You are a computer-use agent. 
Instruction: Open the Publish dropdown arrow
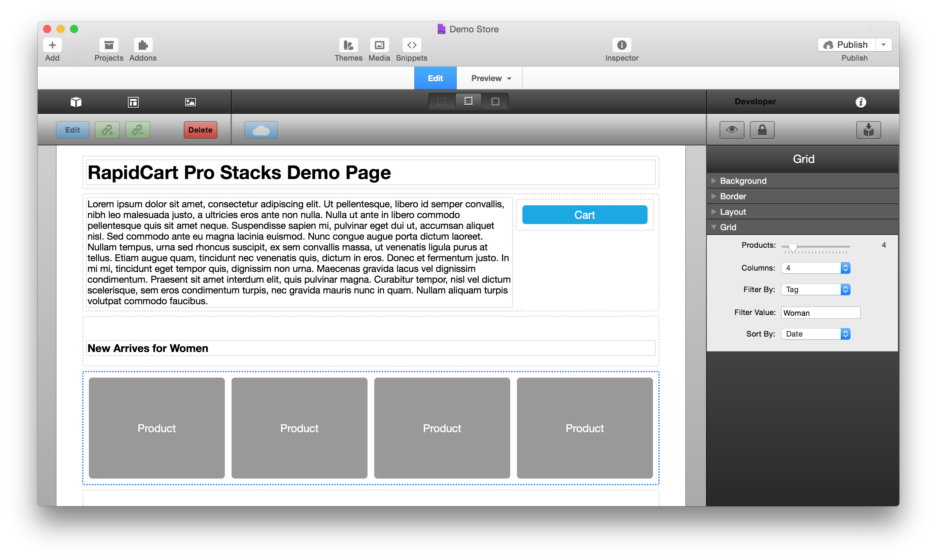pos(883,44)
